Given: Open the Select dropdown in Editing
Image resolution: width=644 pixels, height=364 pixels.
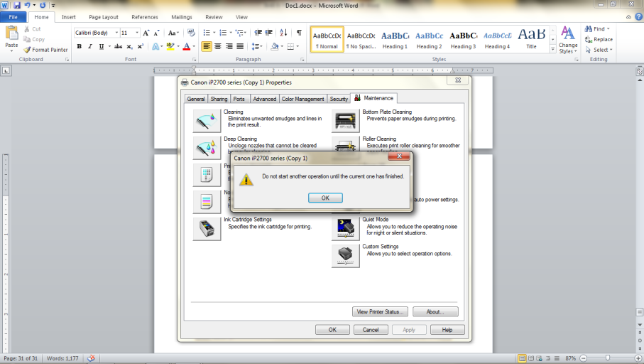Looking at the screenshot, I should [x=599, y=50].
